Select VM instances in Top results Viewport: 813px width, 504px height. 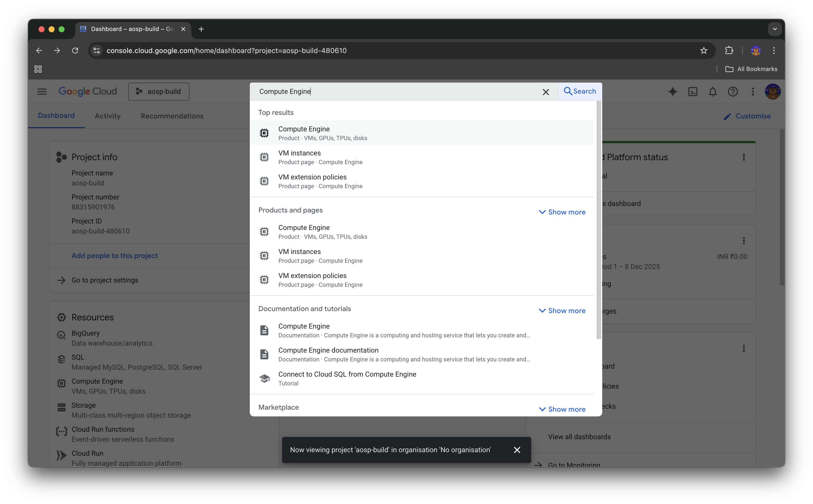pyautogui.click(x=299, y=157)
